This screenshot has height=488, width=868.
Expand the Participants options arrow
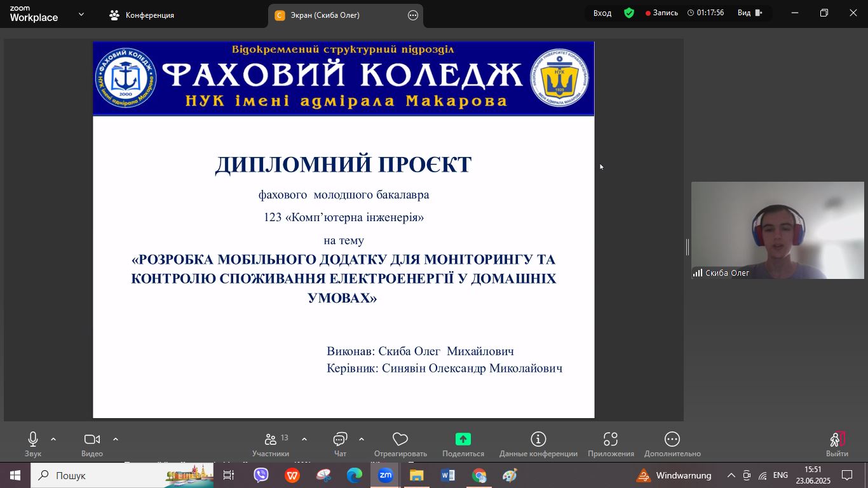click(304, 439)
